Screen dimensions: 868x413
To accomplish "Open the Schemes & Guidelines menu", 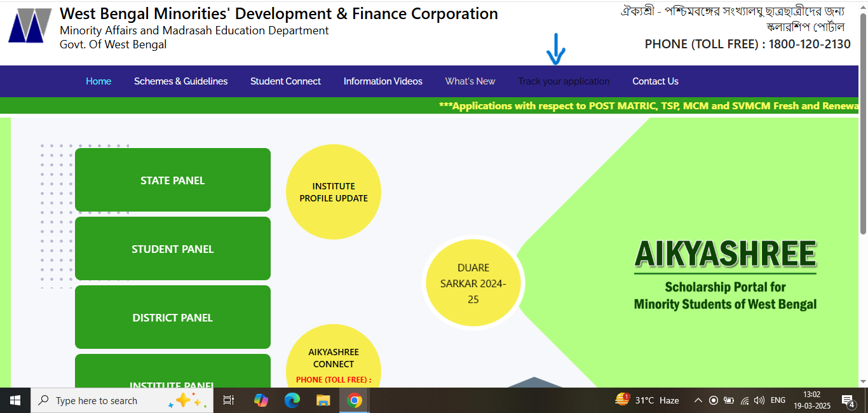I will pyautogui.click(x=180, y=81).
